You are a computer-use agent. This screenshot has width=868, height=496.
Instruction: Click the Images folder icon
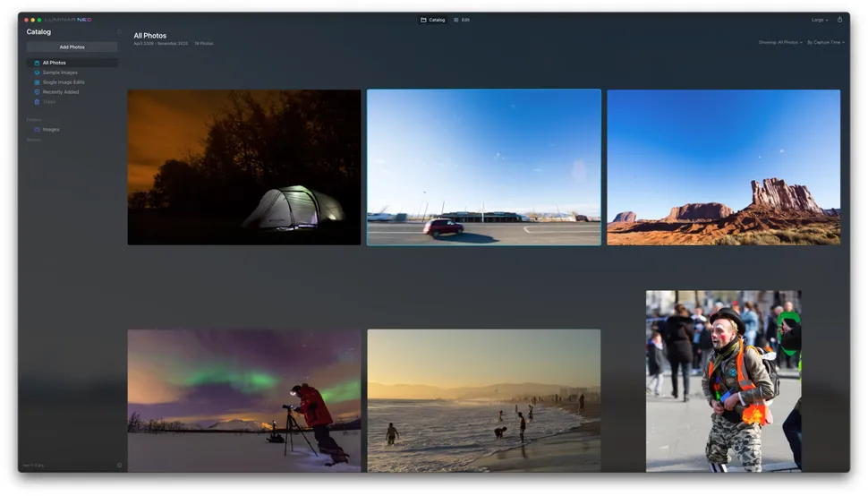point(37,130)
